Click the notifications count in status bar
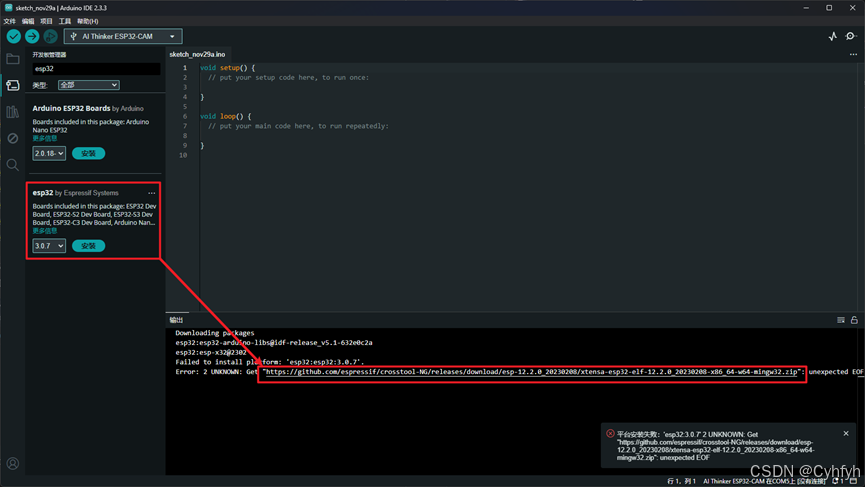 pos(839,481)
